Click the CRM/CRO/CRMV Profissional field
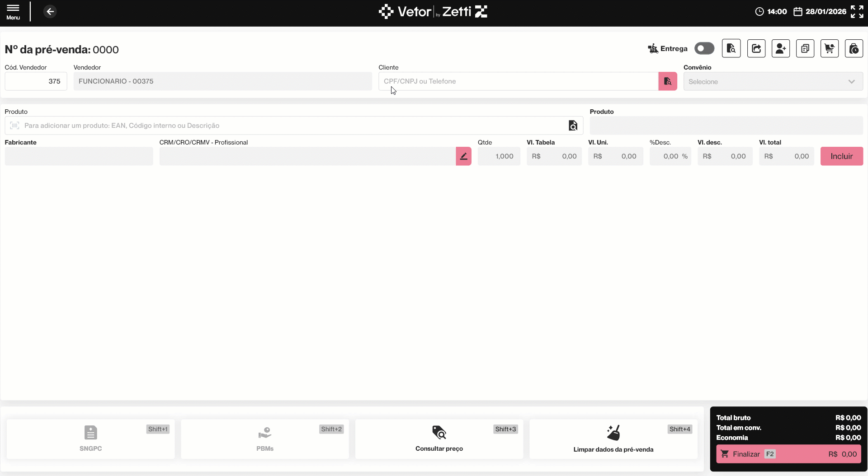This screenshot has width=868, height=476. pyautogui.click(x=308, y=156)
